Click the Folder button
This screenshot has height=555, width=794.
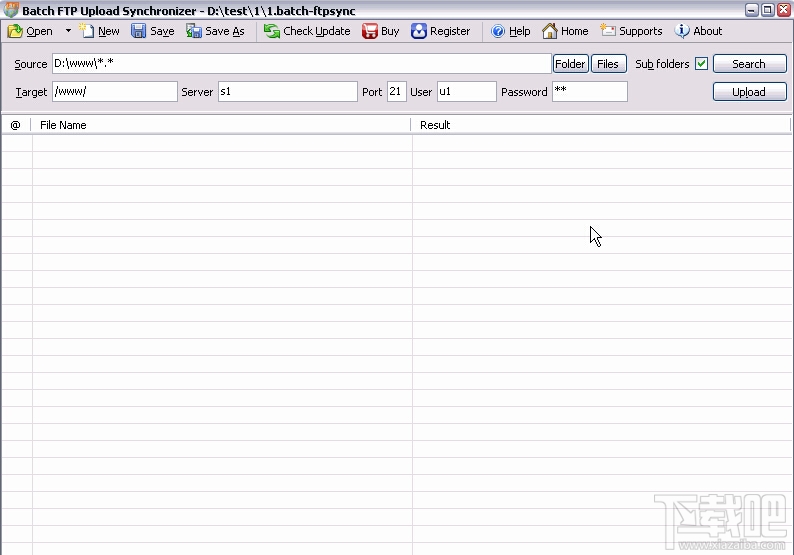570,64
